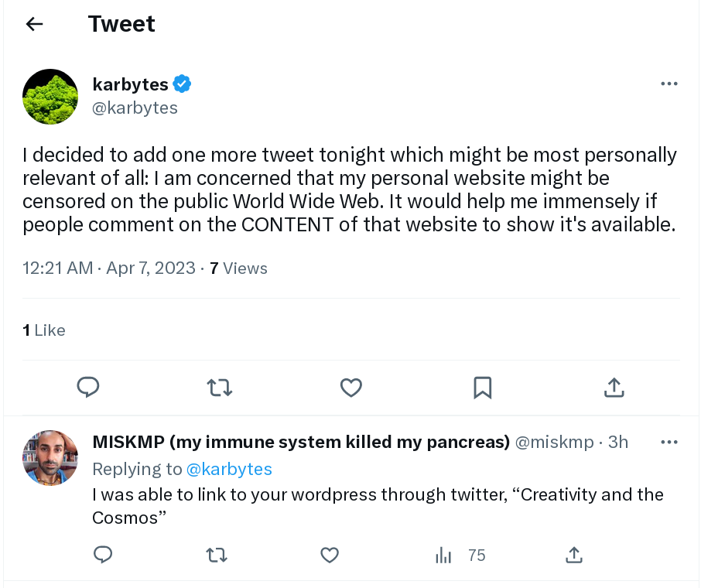701x588 pixels.
Task: Go back using the left arrow
Action: pos(34,24)
